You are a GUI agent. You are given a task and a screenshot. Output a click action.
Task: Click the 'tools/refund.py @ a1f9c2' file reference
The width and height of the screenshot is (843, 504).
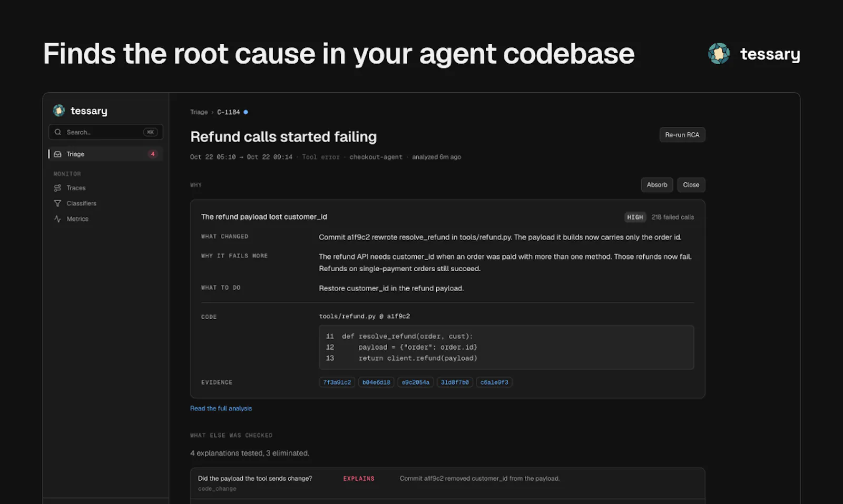pyautogui.click(x=364, y=317)
